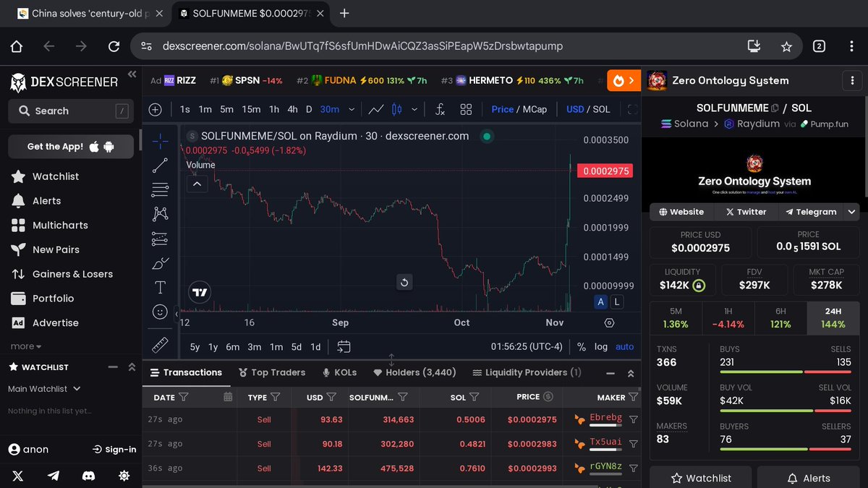
Task: Select the 6H stats tab
Action: [x=780, y=317]
